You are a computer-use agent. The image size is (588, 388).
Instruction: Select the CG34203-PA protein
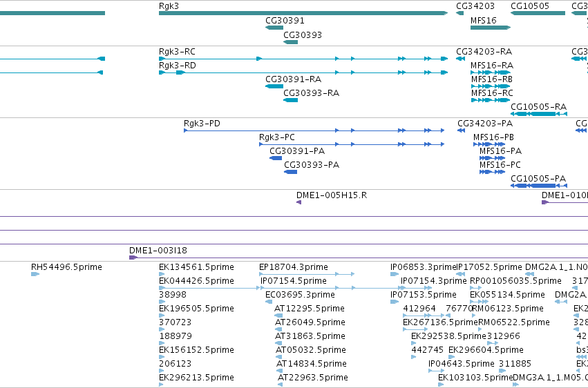[462, 130]
